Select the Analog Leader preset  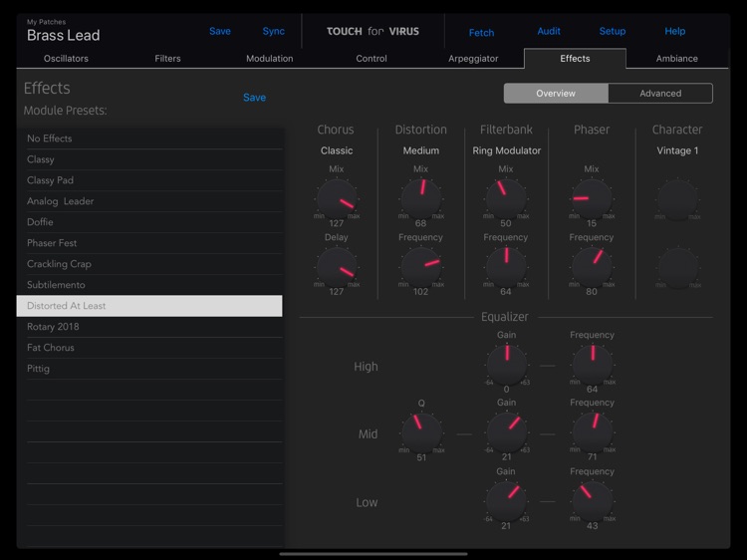149,201
